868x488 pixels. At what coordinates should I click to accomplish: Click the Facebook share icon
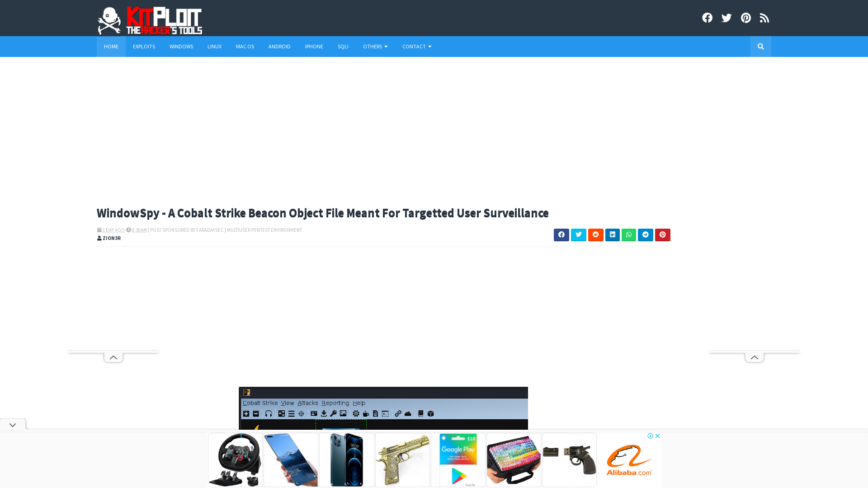pos(561,234)
